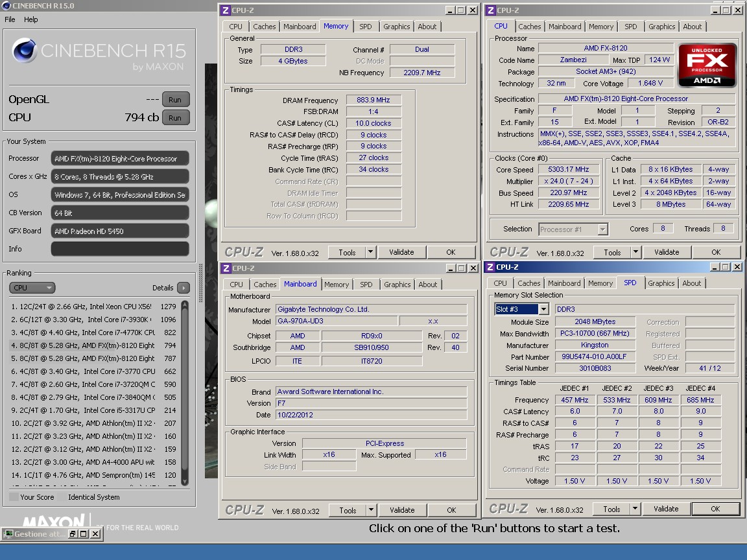Screen dimensions: 747x560
Task: Open the Processor #1 selection dropdown
Action: click(x=602, y=229)
